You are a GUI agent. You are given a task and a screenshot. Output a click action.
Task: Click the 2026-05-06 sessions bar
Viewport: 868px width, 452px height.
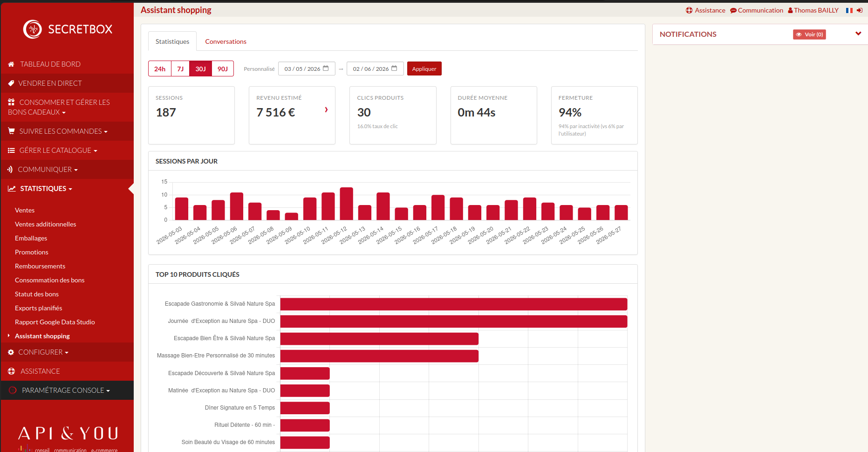tap(236, 206)
